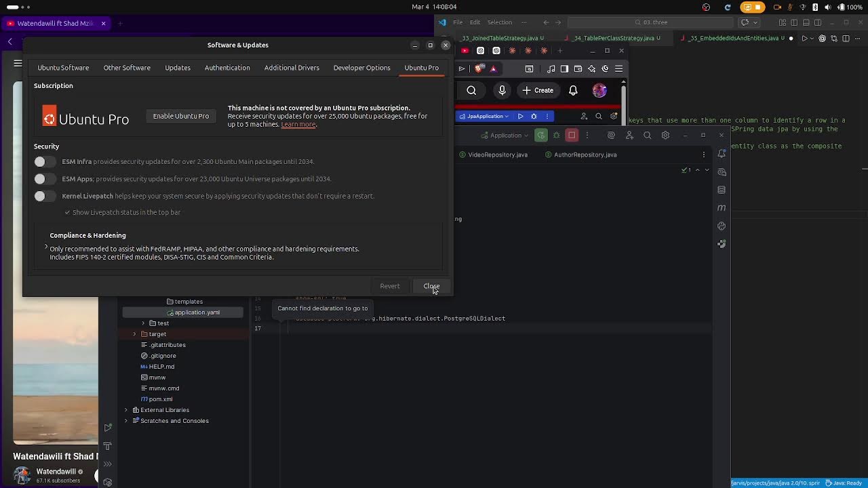Open JpaApplication run configuration dropdown
This screenshot has height=488, width=868.
484,116
